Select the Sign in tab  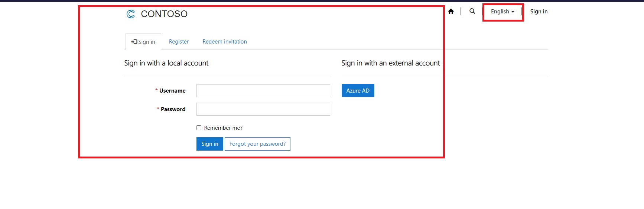[x=147, y=42]
